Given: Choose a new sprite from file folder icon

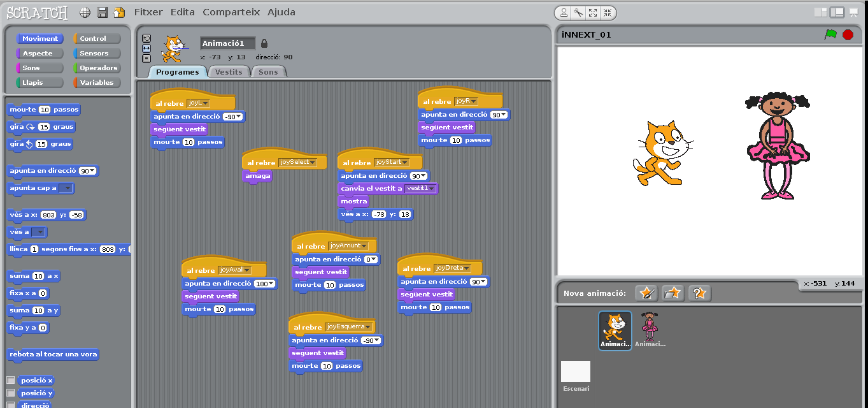Looking at the screenshot, I should [x=672, y=293].
